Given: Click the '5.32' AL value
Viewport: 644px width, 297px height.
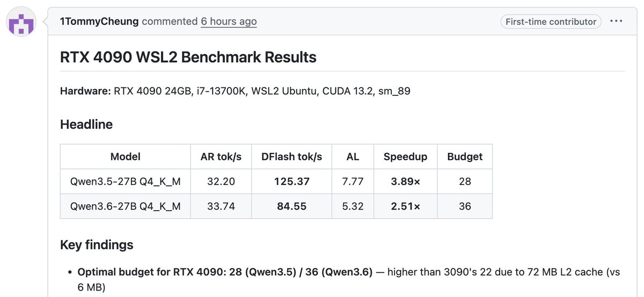Looking at the screenshot, I should [353, 206].
